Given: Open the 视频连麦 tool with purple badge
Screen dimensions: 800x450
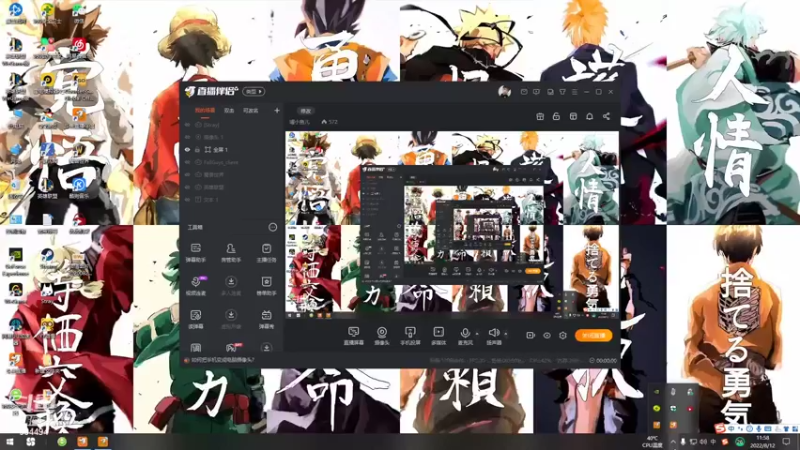Looking at the screenshot, I should [196, 286].
